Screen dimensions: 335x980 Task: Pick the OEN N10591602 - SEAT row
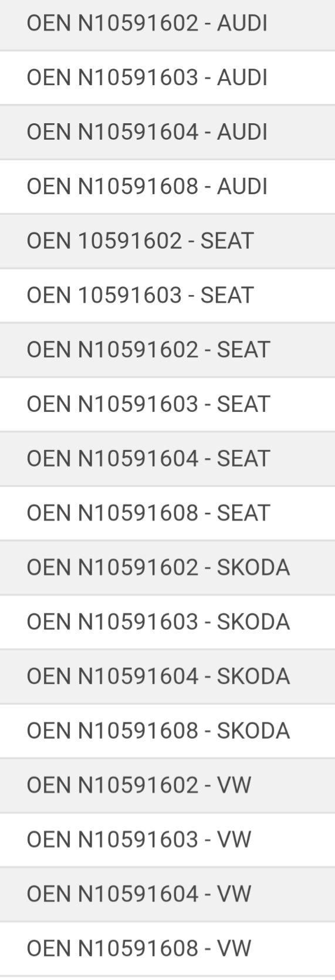point(167,350)
